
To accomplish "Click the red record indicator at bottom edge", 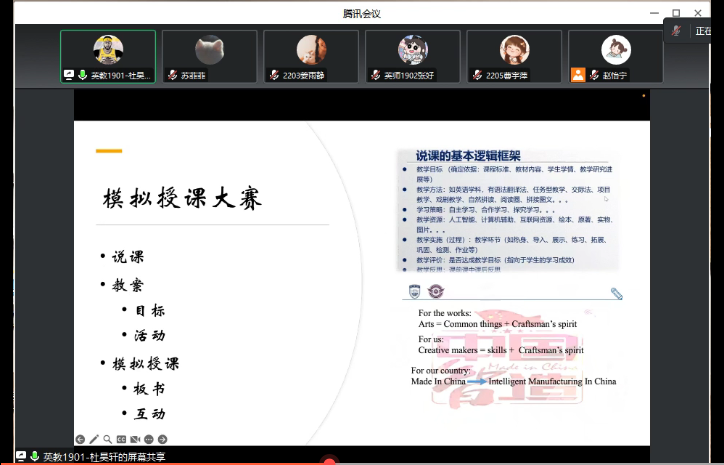I will pyautogui.click(x=329, y=462).
